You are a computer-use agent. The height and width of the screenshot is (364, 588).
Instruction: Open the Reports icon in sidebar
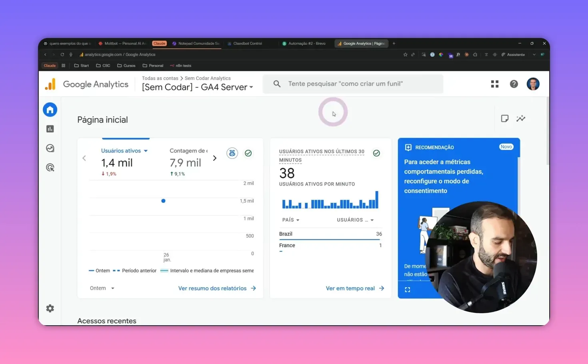pyautogui.click(x=50, y=129)
